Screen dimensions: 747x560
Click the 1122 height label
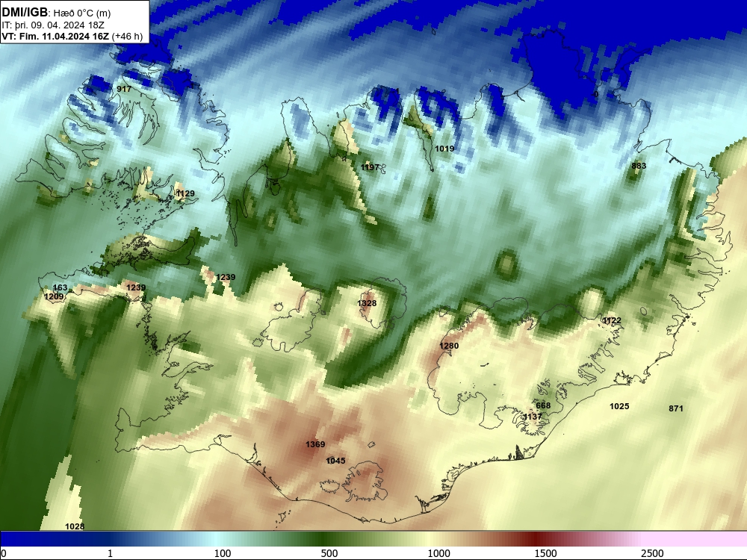(612, 320)
